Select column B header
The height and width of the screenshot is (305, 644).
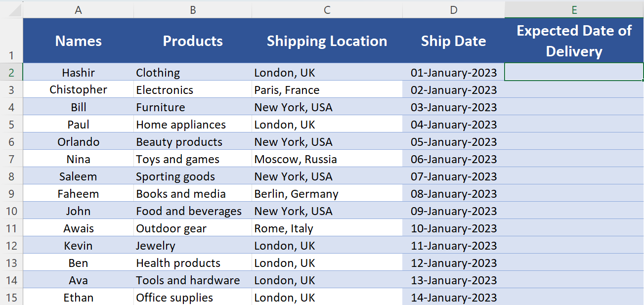(x=193, y=10)
